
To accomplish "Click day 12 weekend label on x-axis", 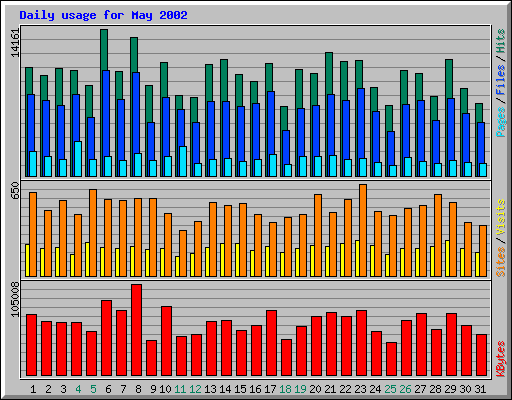I will pos(195,389).
